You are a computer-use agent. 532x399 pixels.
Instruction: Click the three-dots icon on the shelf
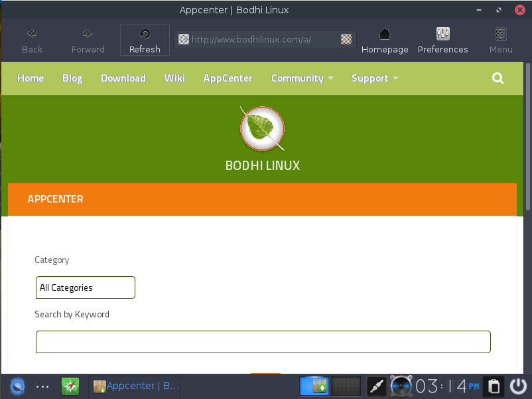point(42,386)
